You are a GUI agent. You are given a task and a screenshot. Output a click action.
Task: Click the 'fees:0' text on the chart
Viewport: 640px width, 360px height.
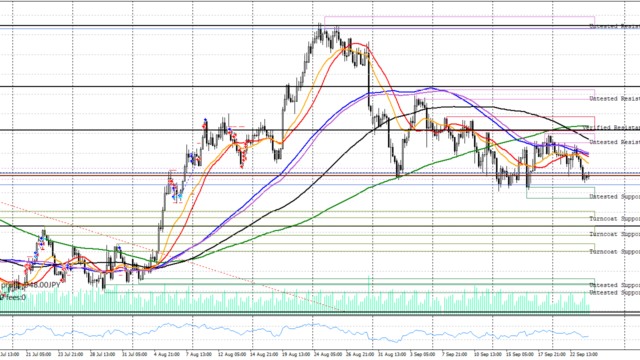point(15,298)
